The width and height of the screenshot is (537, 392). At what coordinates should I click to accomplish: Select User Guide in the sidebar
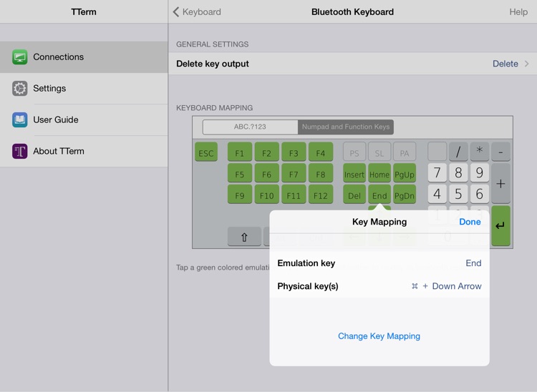pyautogui.click(x=84, y=119)
